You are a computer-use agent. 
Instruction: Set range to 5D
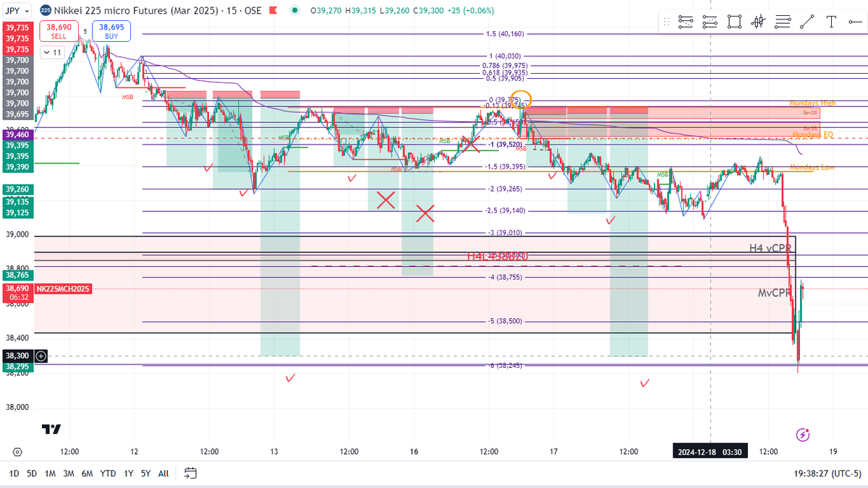point(32,474)
